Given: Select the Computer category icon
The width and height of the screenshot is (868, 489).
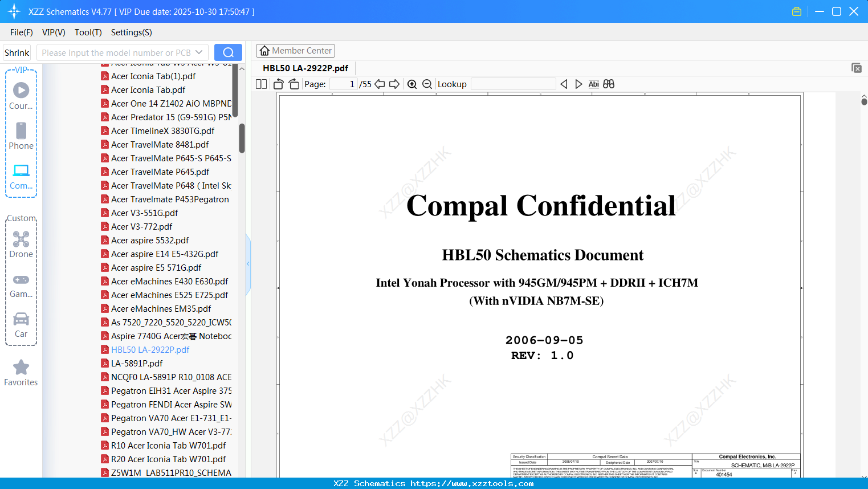Looking at the screenshot, I should [x=21, y=176].
